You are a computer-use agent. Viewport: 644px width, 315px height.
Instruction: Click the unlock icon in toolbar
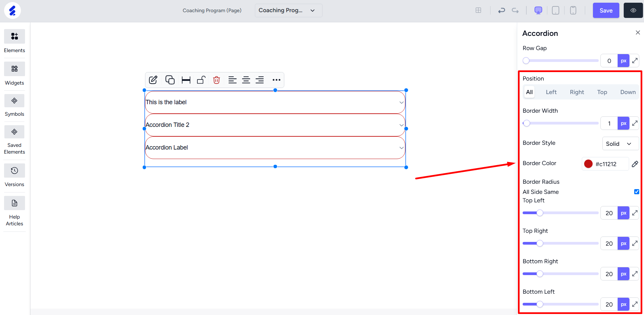[201, 80]
